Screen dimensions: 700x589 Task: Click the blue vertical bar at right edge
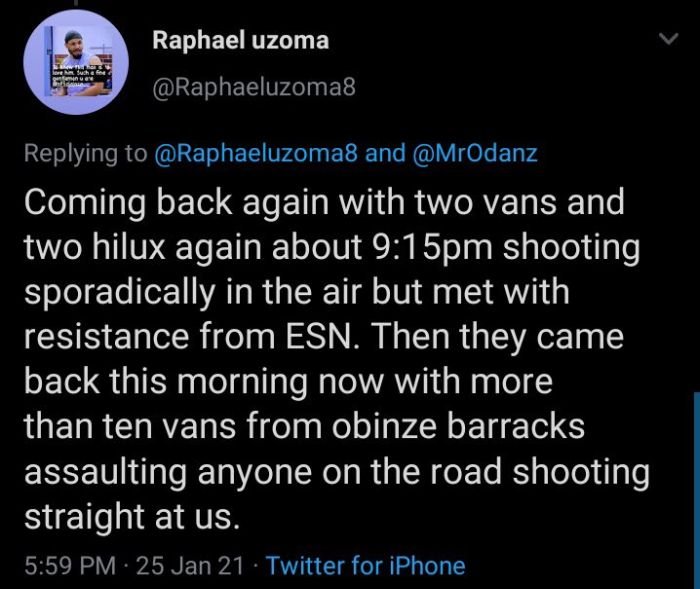click(x=697, y=490)
